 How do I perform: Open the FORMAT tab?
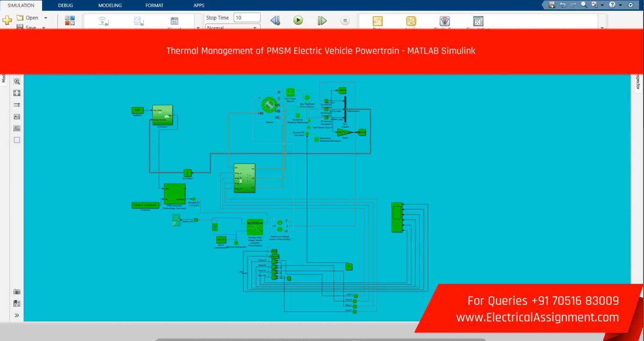point(154,5)
